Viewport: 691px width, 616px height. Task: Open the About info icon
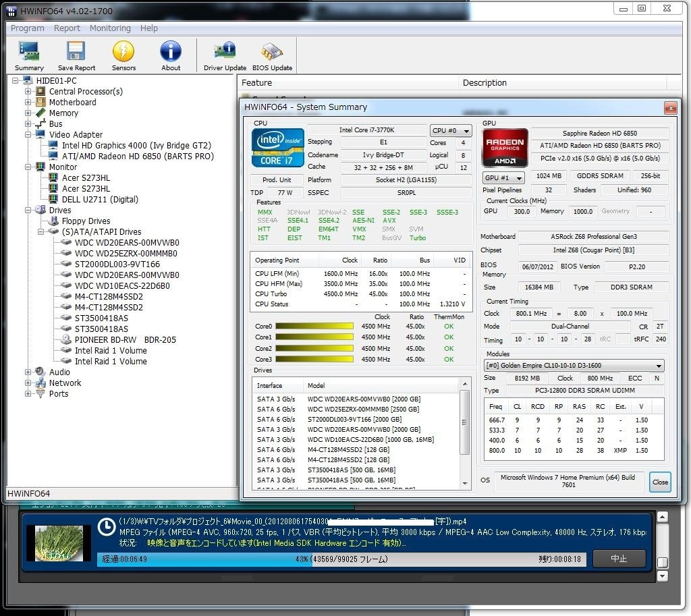pos(171,51)
